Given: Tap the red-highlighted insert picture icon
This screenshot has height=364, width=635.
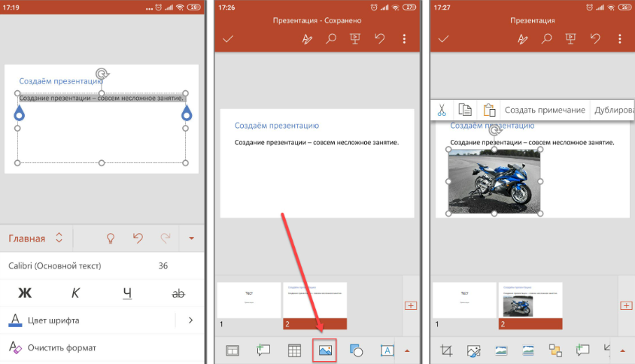Looking at the screenshot, I should click(325, 350).
